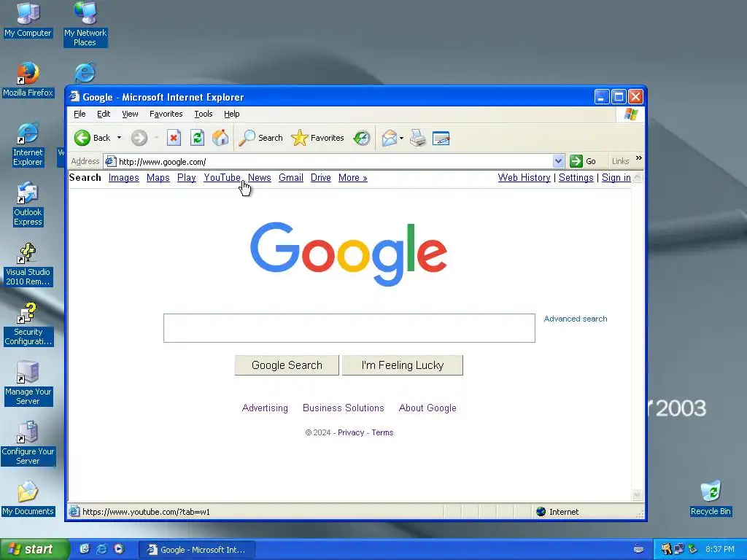Click the page icon in the address bar
Screen dimensions: 747x560
pyautogui.click(x=111, y=161)
